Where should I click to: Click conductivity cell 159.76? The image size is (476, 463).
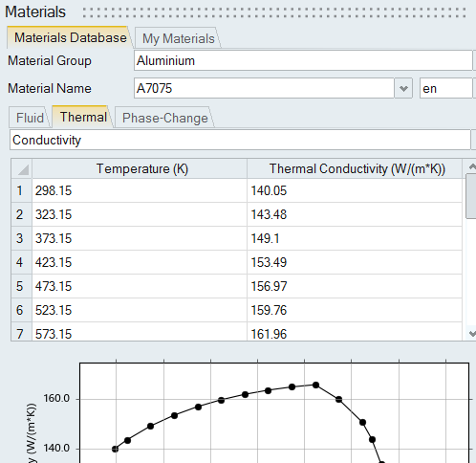(x=355, y=310)
